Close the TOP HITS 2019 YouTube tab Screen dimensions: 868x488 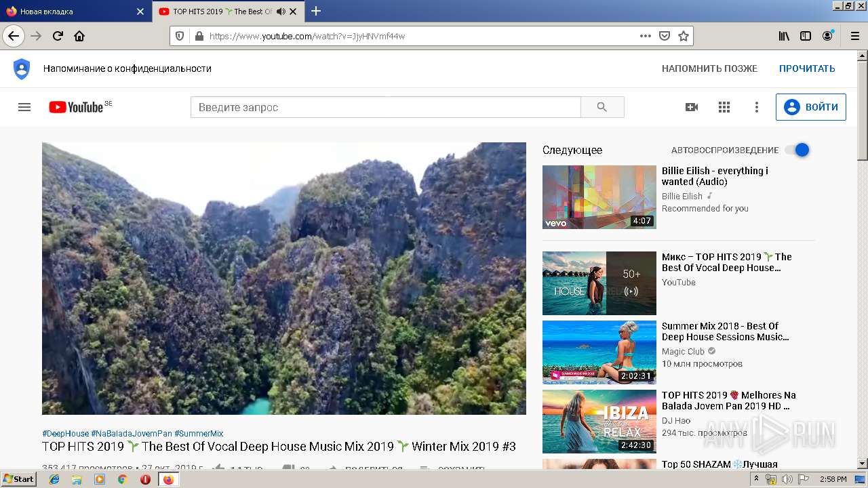pos(292,12)
